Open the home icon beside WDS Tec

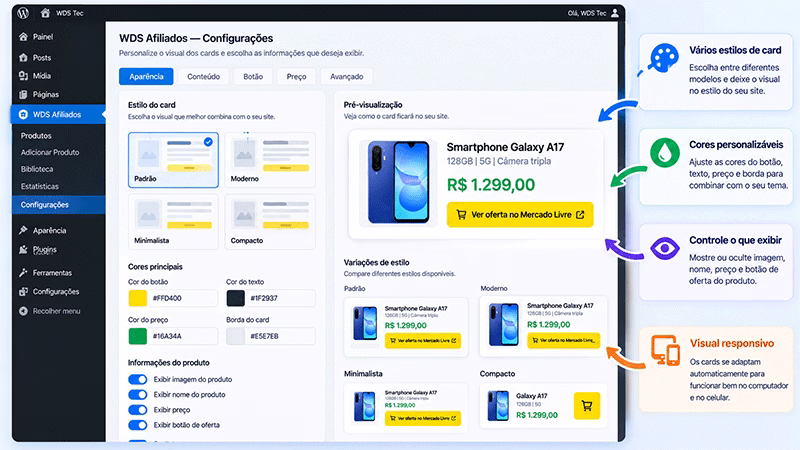(x=45, y=13)
